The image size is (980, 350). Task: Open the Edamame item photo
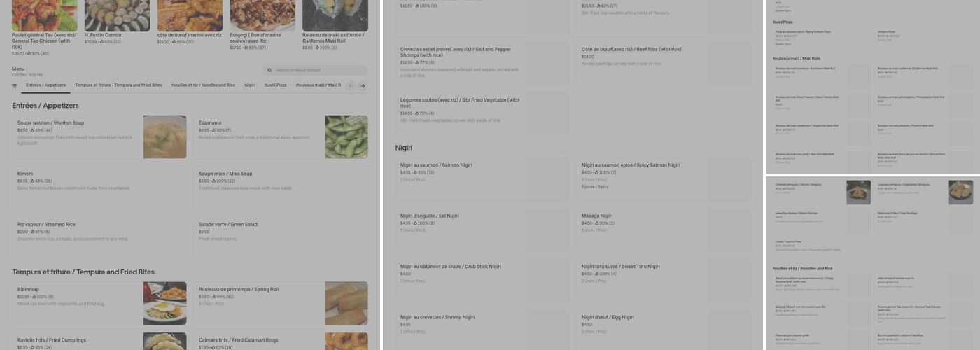tap(346, 136)
